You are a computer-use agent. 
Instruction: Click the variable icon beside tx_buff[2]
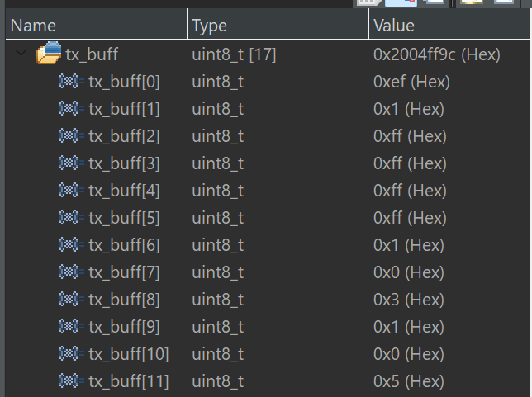tap(72, 136)
